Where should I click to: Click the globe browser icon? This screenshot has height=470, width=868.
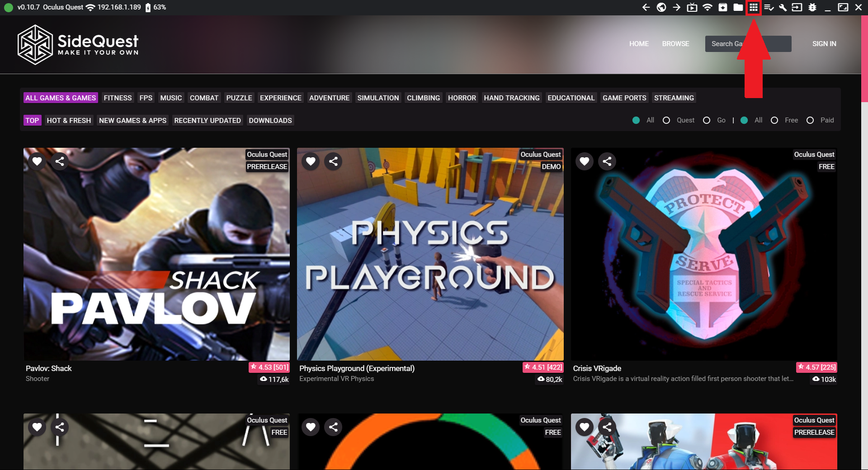[x=661, y=7]
